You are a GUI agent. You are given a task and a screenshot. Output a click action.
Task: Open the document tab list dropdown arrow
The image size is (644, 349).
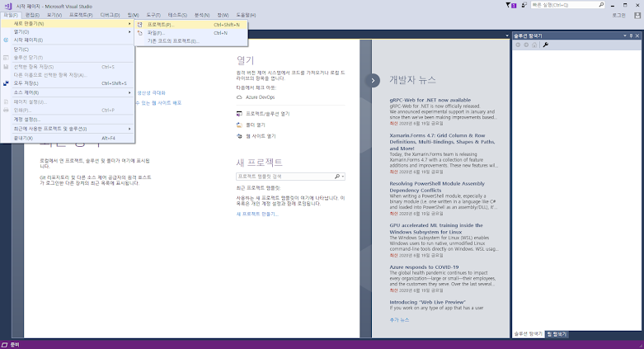[x=507, y=35]
